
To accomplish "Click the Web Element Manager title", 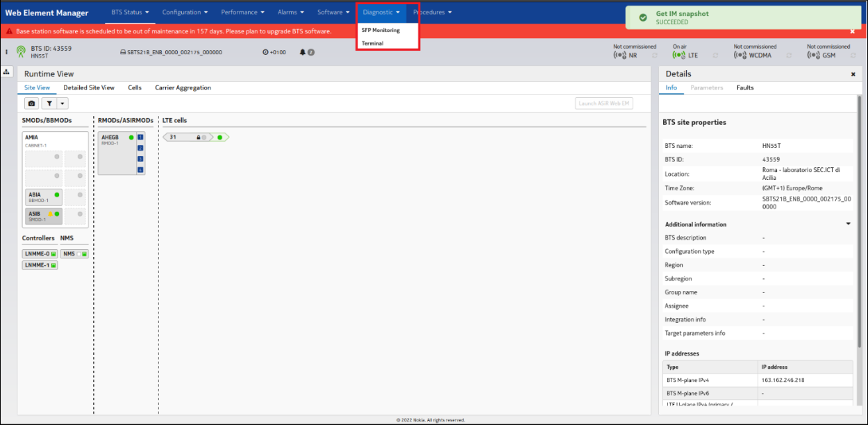I will [47, 12].
